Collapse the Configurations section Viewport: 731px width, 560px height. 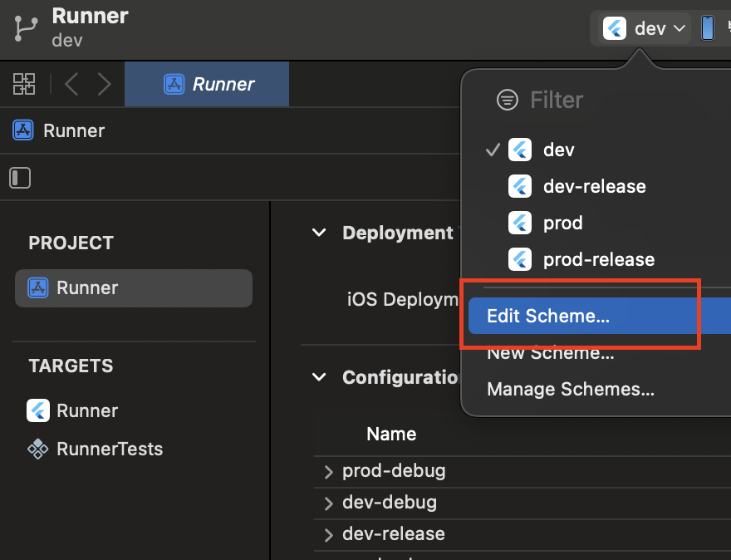(x=319, y=376)
